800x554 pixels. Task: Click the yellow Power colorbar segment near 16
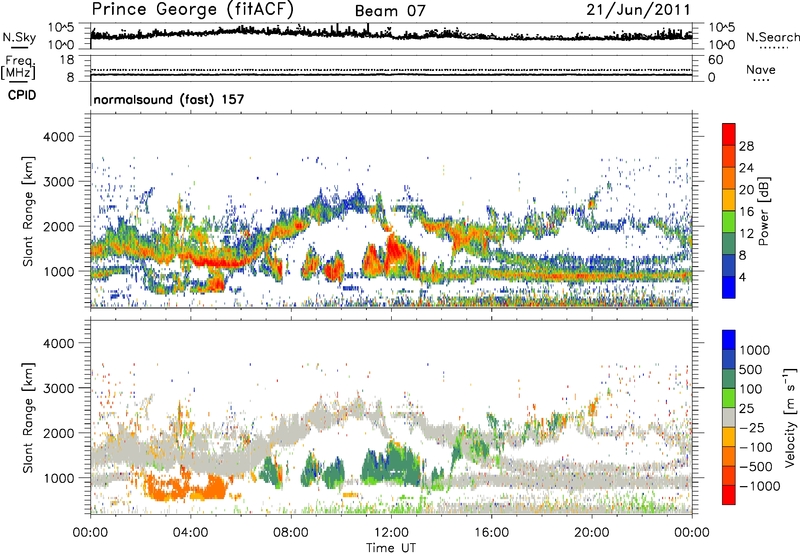point(729,200)
